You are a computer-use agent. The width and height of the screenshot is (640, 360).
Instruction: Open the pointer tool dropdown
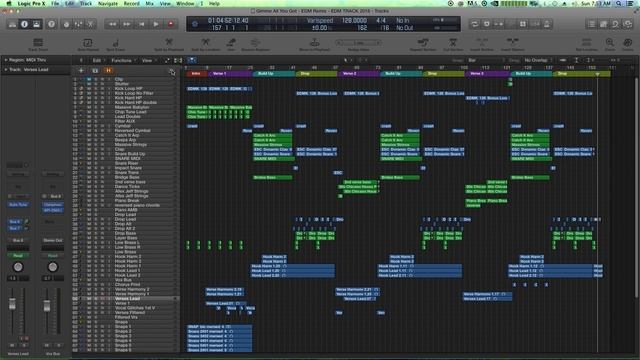[x=347, y=60]
